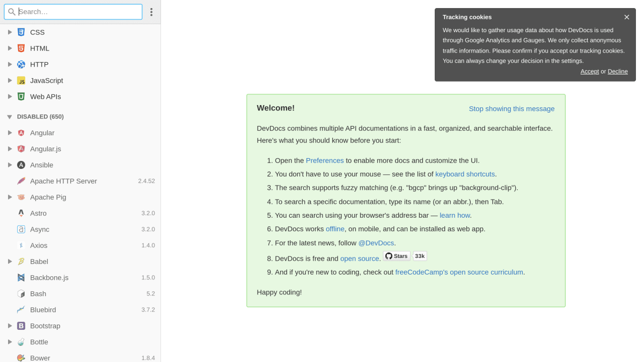Click the Axios logo icon

[21, 246]
